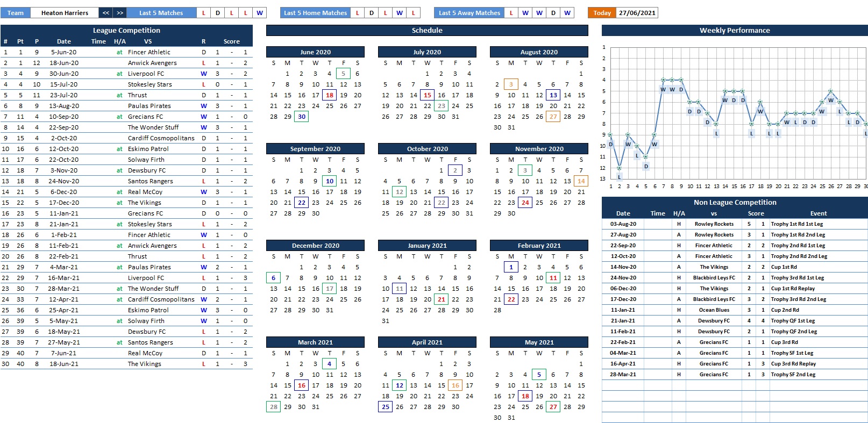868x423 pixels.
Task: Click the December 2020 month header
Action: point(315,246)
